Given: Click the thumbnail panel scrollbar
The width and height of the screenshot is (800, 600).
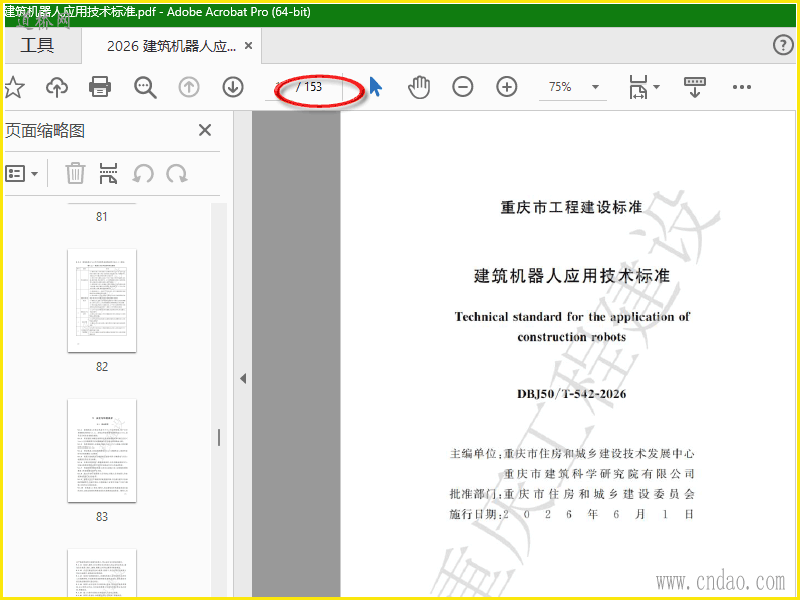Looking at the screenshot, I should pyautogui.click(x=219, y=400).
